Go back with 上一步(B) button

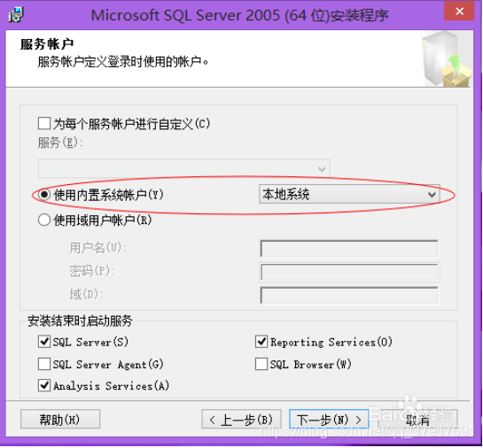[241, 419]
